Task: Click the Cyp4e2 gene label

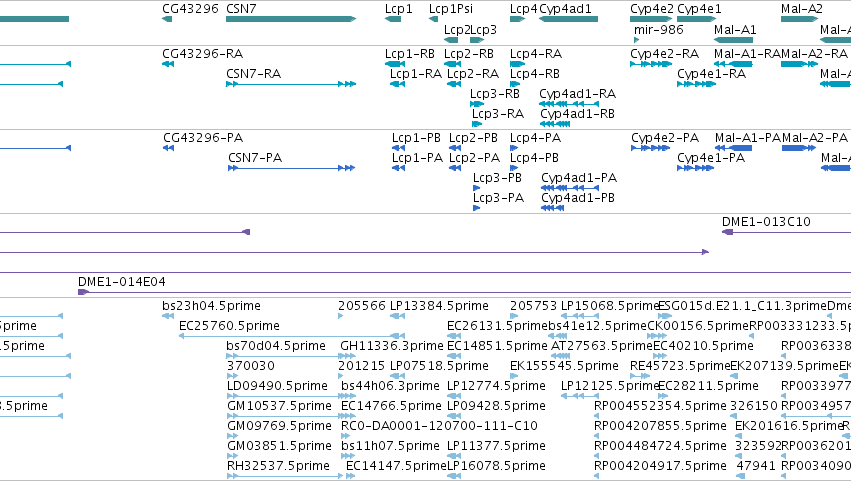Action: point(652,9)
